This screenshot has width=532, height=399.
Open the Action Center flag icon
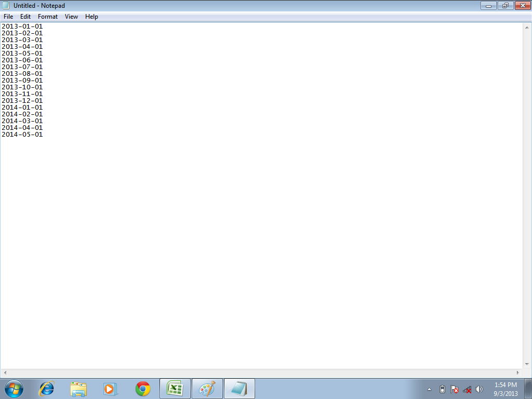454,389
